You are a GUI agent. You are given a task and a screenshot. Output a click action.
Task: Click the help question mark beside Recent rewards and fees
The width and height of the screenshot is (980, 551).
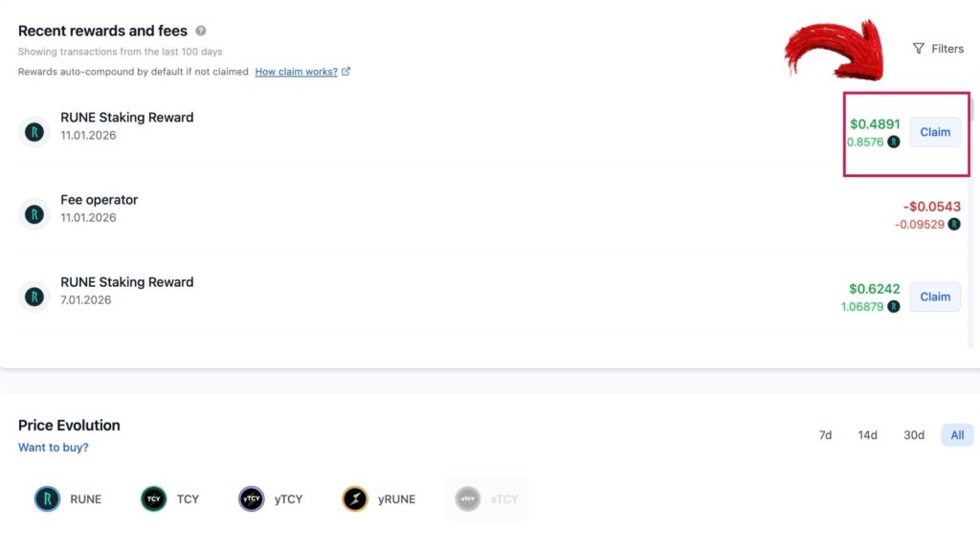click(x=201, y=31)
